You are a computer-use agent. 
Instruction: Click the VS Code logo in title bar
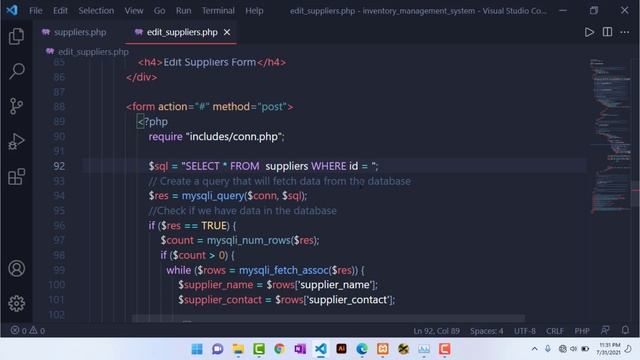[x=12, y=10]
